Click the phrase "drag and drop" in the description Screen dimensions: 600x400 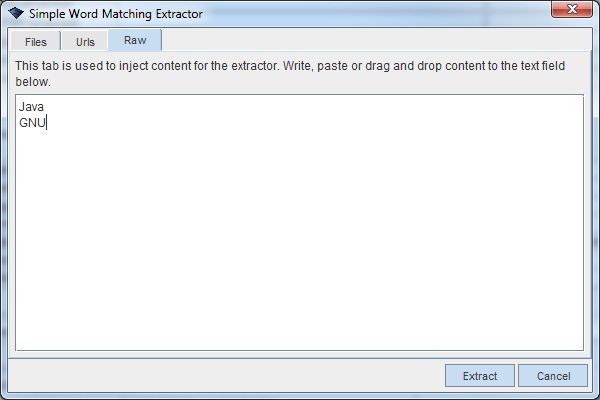coord(408,67)
